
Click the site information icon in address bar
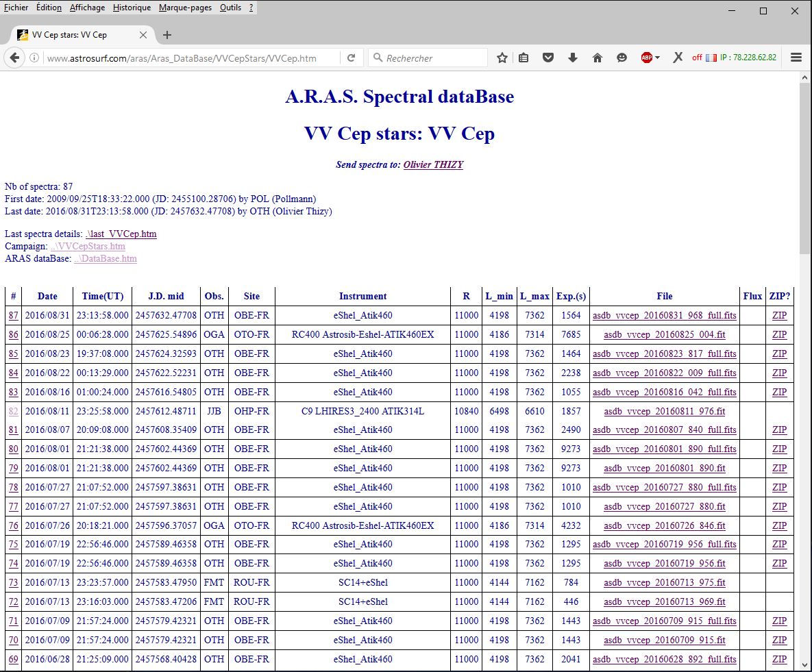pyautogui.click(x=34, y=58)
